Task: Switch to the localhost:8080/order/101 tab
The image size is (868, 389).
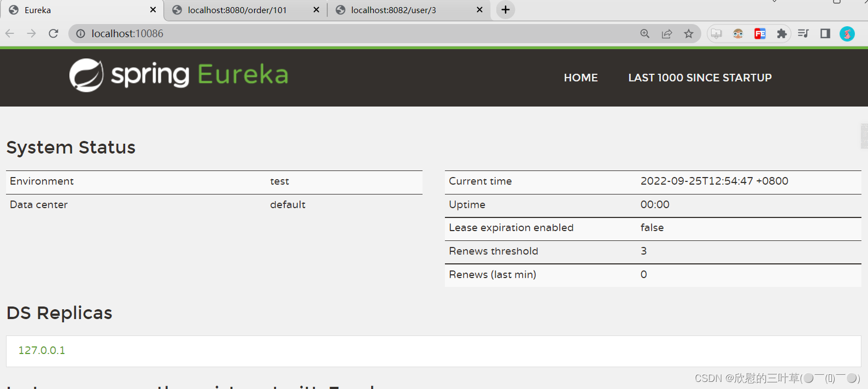Action: (x=245, y=10)
